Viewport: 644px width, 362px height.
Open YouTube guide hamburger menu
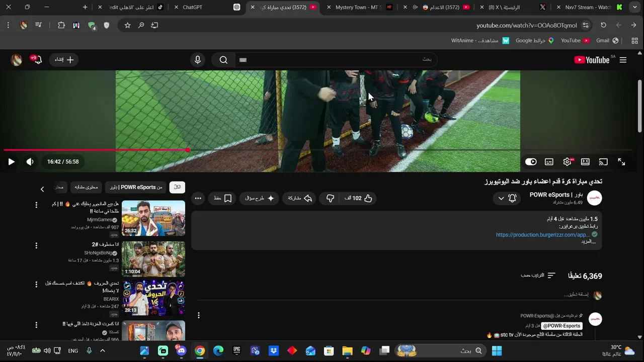coord(623,60)
